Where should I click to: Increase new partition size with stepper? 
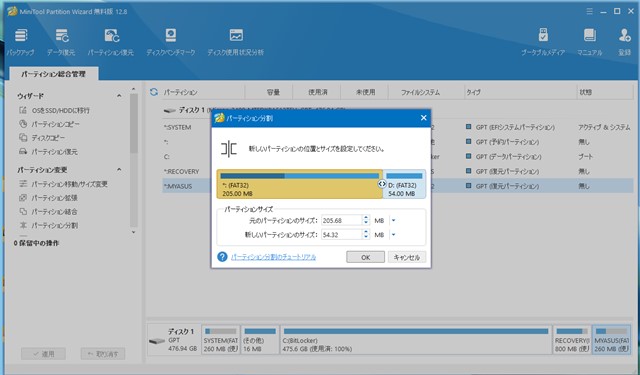[366, 232]
